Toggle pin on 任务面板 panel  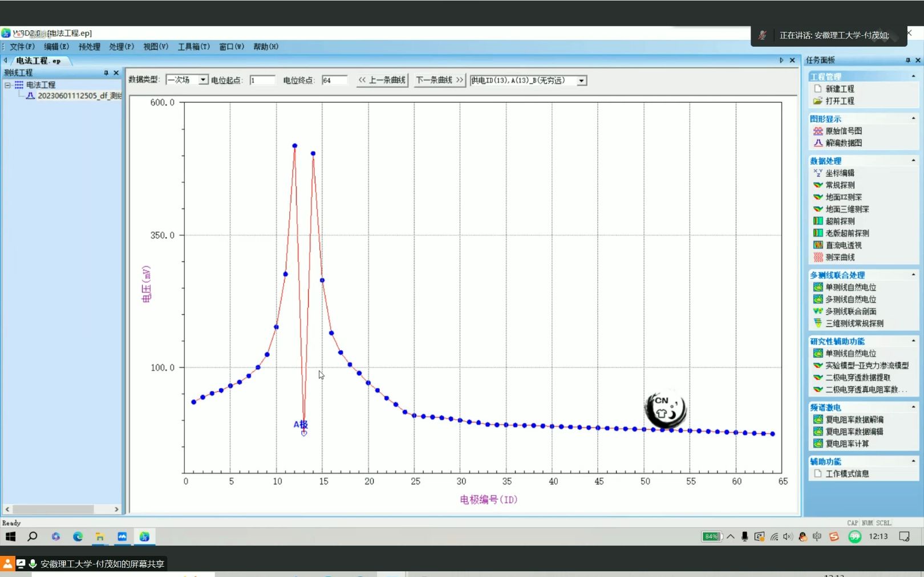[x=908, y=60]
